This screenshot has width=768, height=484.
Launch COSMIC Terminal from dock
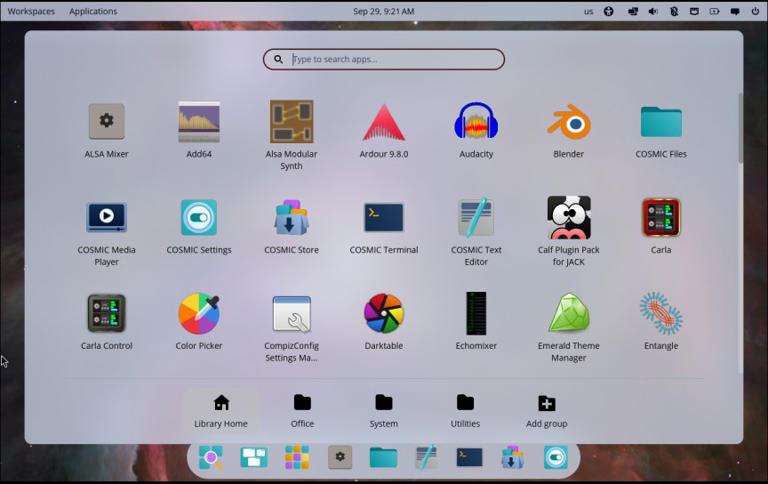point(469,457)
